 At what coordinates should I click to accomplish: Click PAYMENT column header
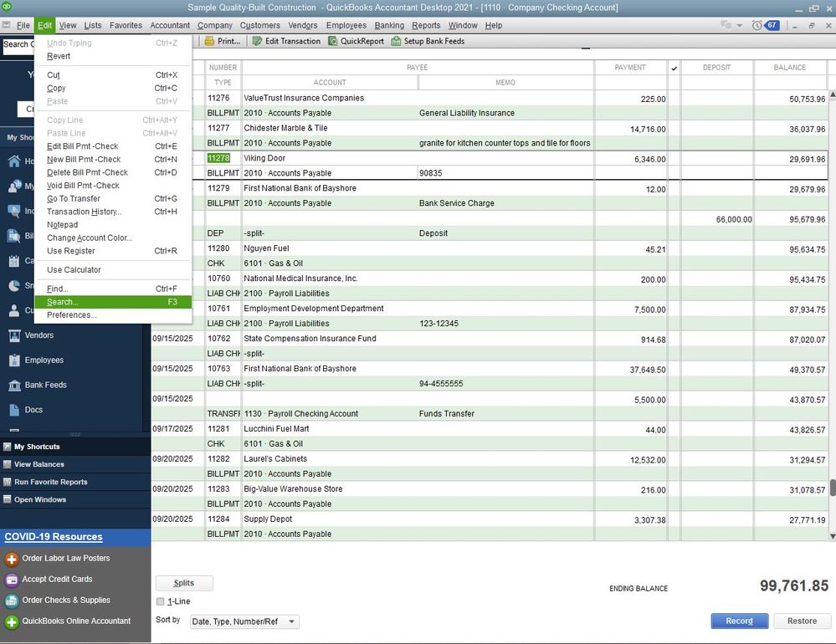(630, 68)
